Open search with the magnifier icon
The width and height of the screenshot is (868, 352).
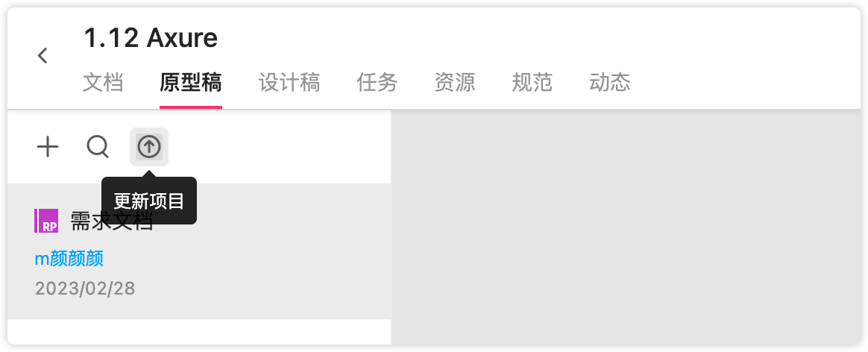[98, 147]
